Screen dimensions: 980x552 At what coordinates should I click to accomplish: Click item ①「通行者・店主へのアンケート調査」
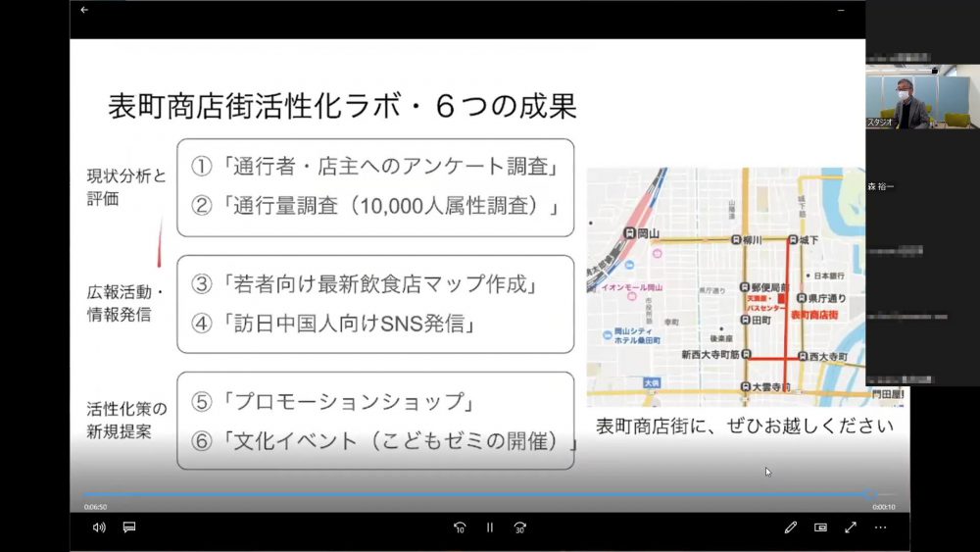click(x=375, y=167)
